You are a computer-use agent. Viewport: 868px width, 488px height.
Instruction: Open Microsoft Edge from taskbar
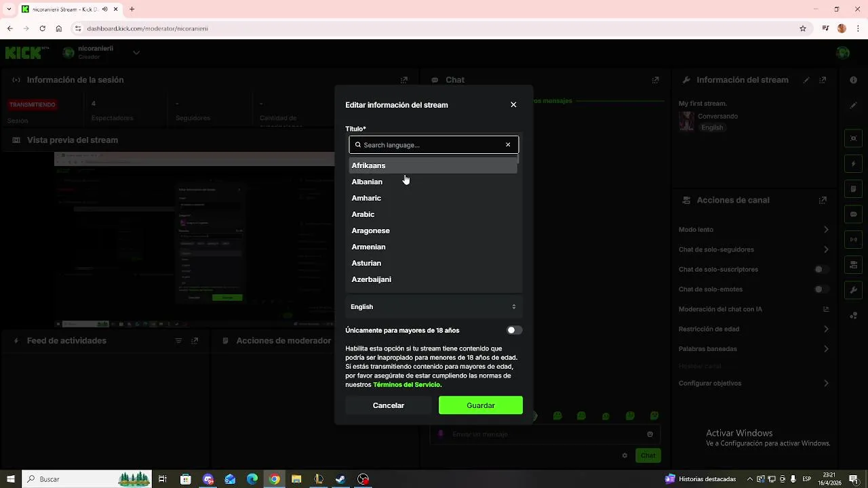click(x=252, y=479)
